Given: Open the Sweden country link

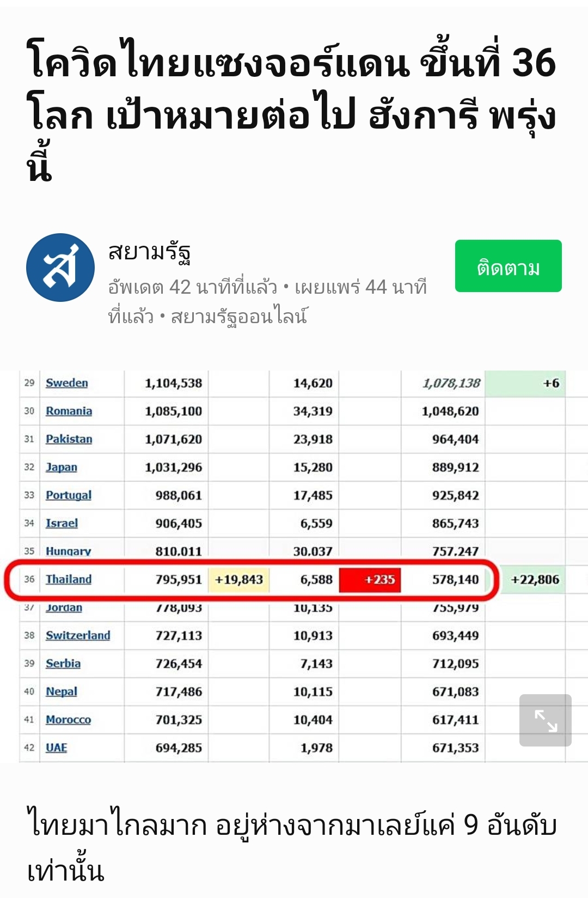Looking at the screenshot, I should point(66,383).
